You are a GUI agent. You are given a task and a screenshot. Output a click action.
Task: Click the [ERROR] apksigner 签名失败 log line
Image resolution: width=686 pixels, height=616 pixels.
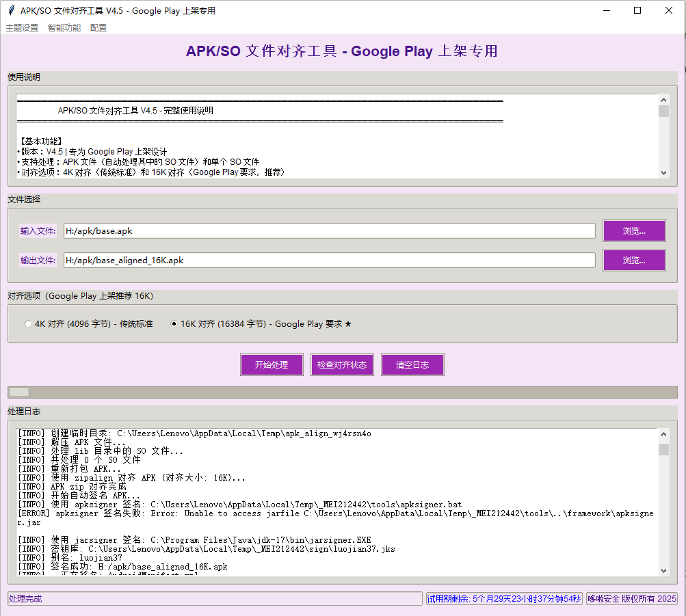(x=336, y=518)
